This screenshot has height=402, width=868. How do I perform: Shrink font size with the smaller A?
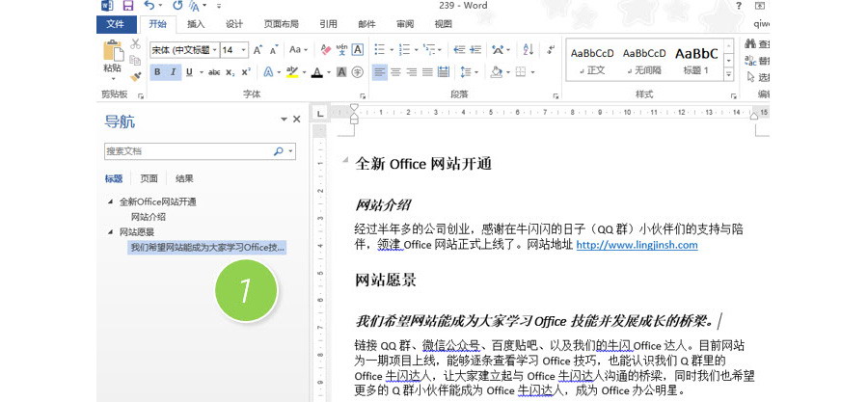coord(274,50)
